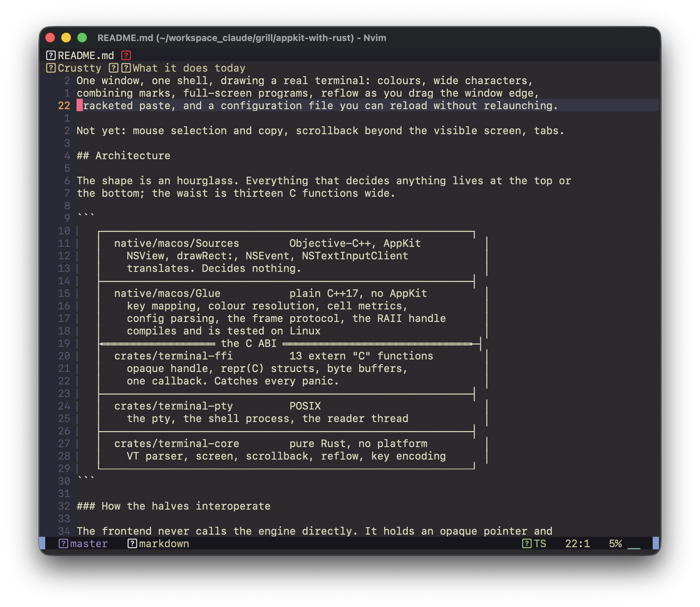
Task: Click 'the C ABI' divider label
Action: [248, 343]
